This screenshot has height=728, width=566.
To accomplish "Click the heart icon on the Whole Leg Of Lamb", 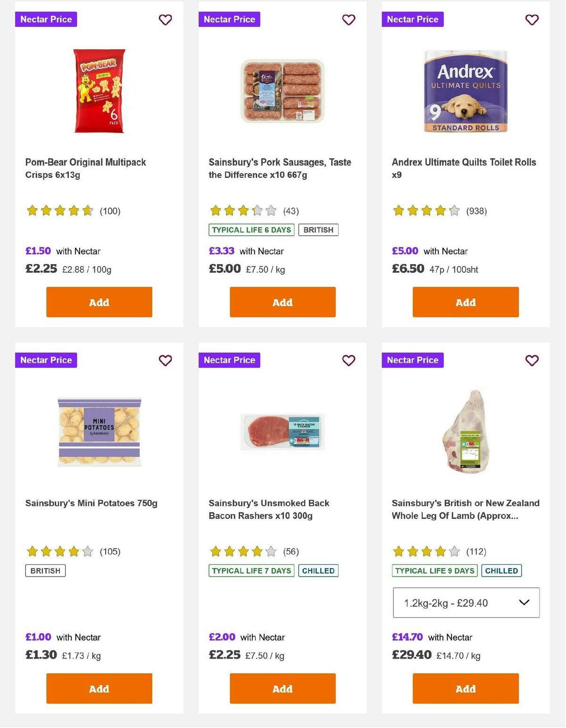I will point(532,360).
